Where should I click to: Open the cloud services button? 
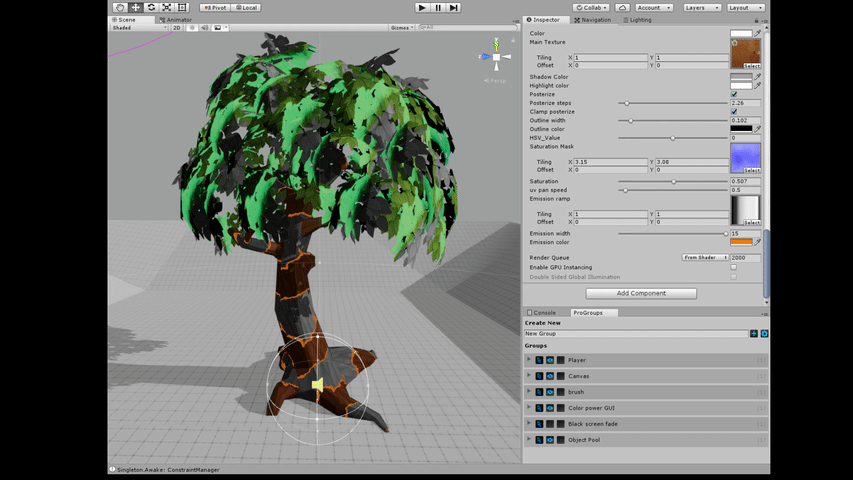point(623,7)
